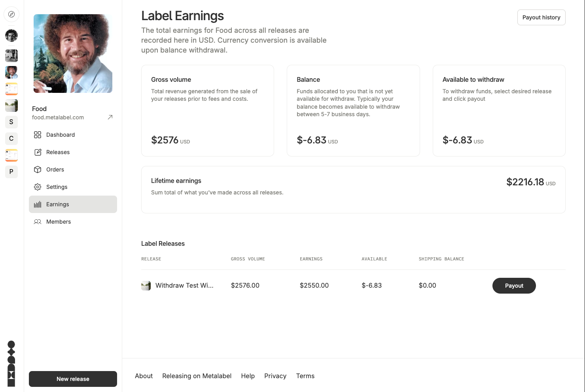Click the Payout history button

tap(541, 17)
